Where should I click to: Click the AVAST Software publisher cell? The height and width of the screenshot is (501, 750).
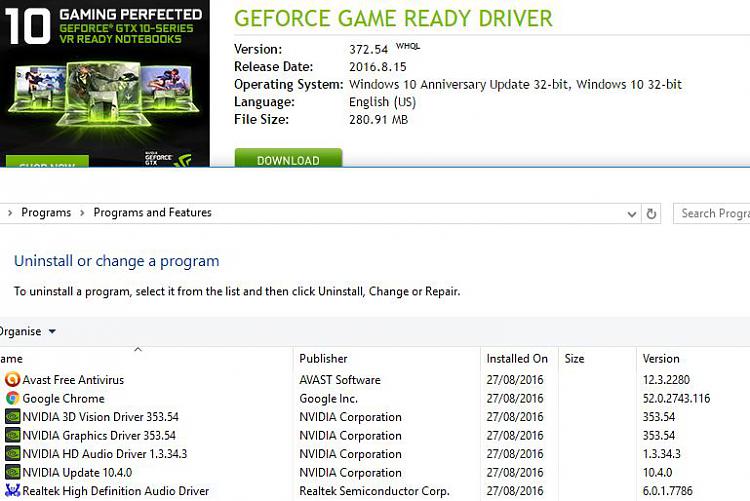[340, 379]
